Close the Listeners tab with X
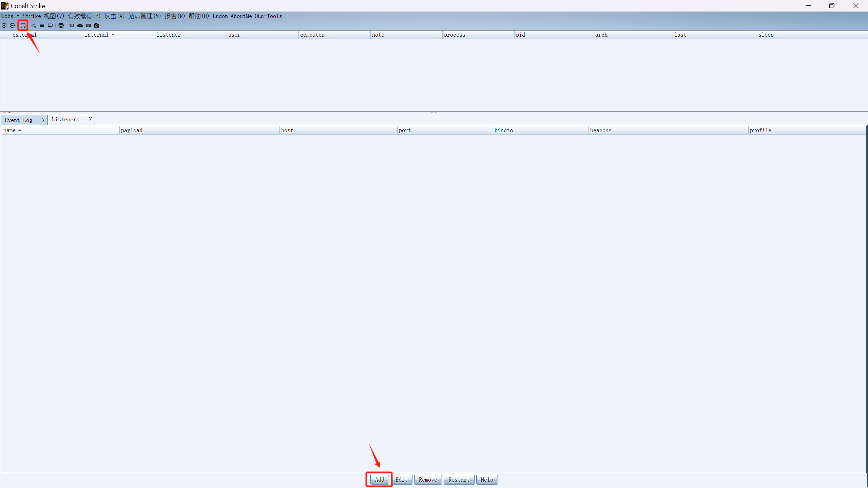Viewport: 868px width, 488px height. coord(90,120)
